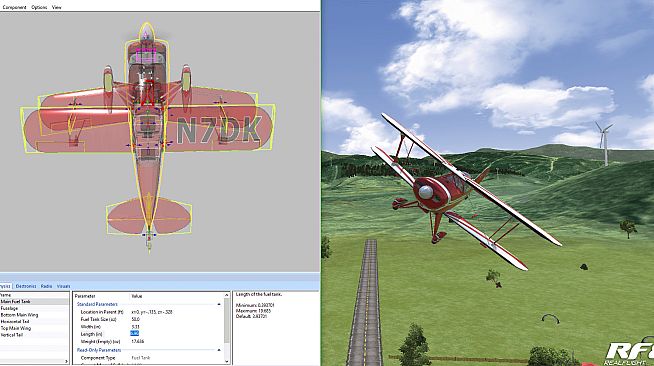The width and height of the screenshot is (654, 366).
Task: Collapse the Read-Only Parameters section
Action: pyautogui.click(x=219, y=350)
